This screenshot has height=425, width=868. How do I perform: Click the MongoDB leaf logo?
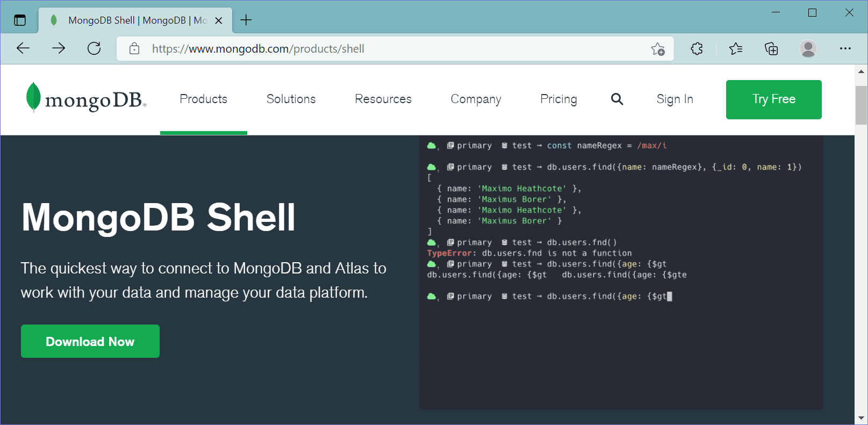[33, 97]
